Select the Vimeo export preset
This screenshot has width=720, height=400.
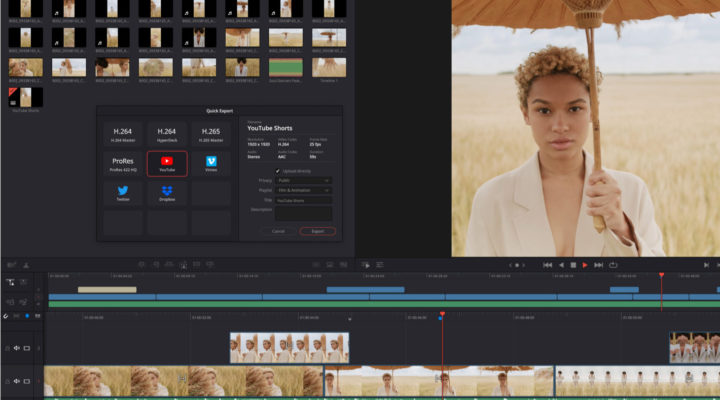tap(211, 163)
